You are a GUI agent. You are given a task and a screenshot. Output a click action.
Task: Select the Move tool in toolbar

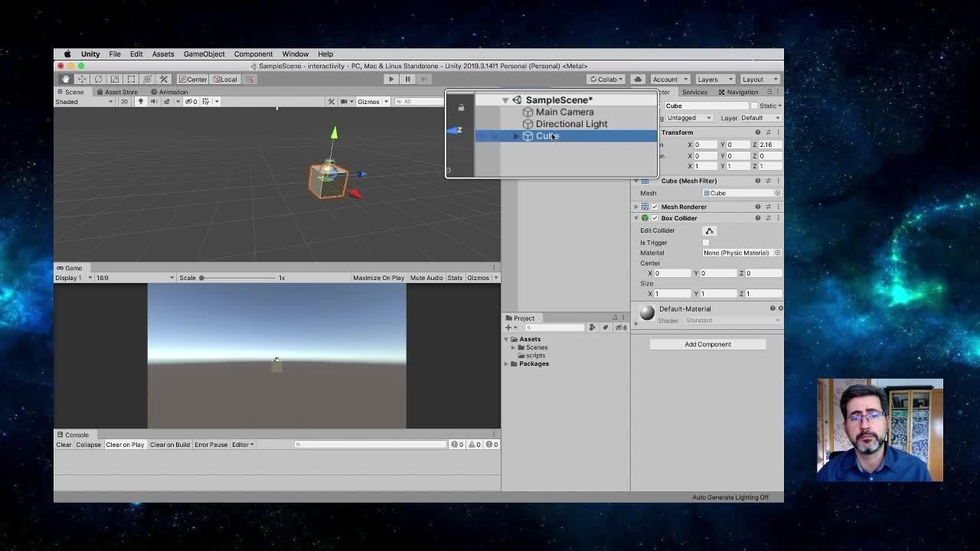(x=82, y=79)
